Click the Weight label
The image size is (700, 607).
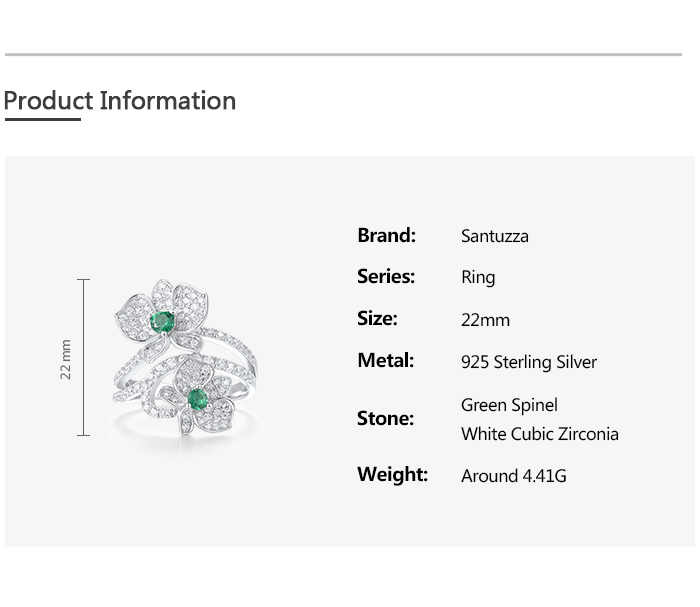tap(392, 475)
